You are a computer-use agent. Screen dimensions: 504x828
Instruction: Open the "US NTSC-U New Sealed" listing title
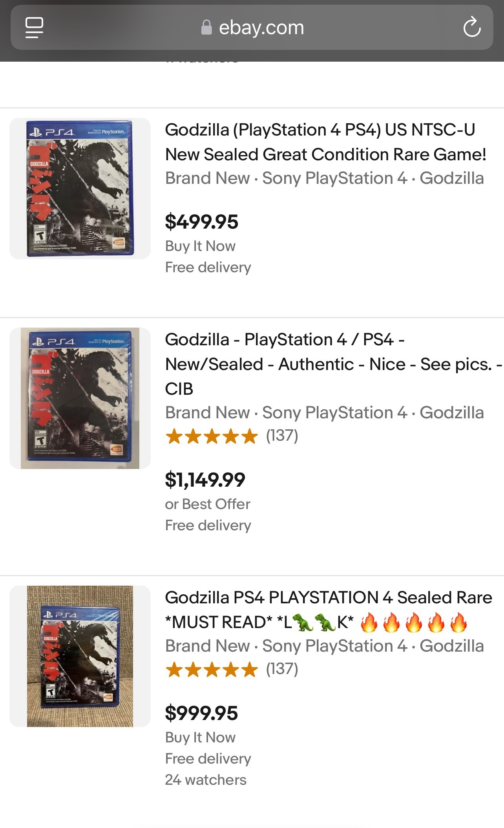(325, 142)
